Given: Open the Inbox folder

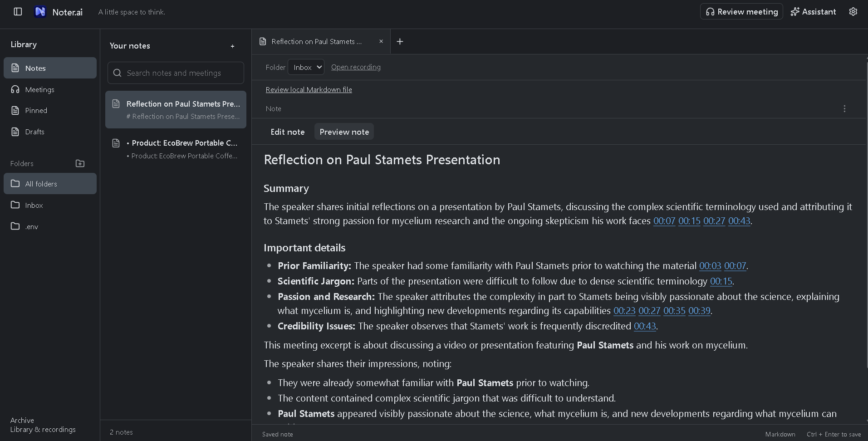Looking at the screenshot, I should click(50, 205).
